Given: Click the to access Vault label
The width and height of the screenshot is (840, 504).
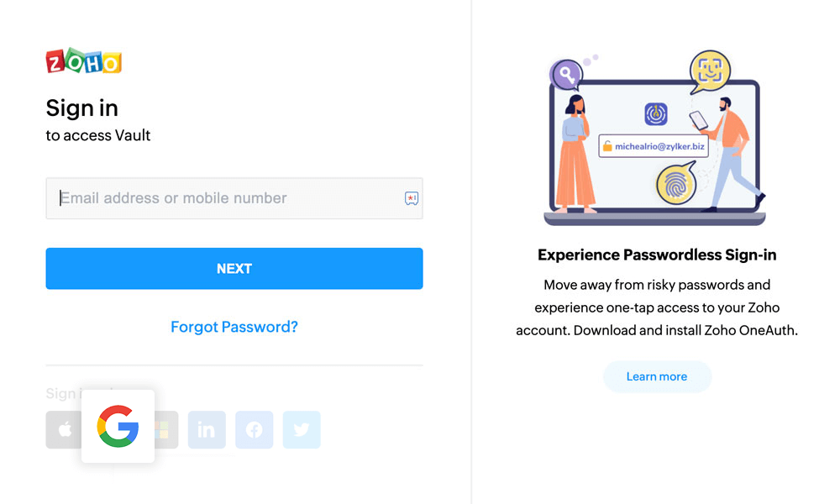Looking at the screenshot, I should (x=98, y=135).
